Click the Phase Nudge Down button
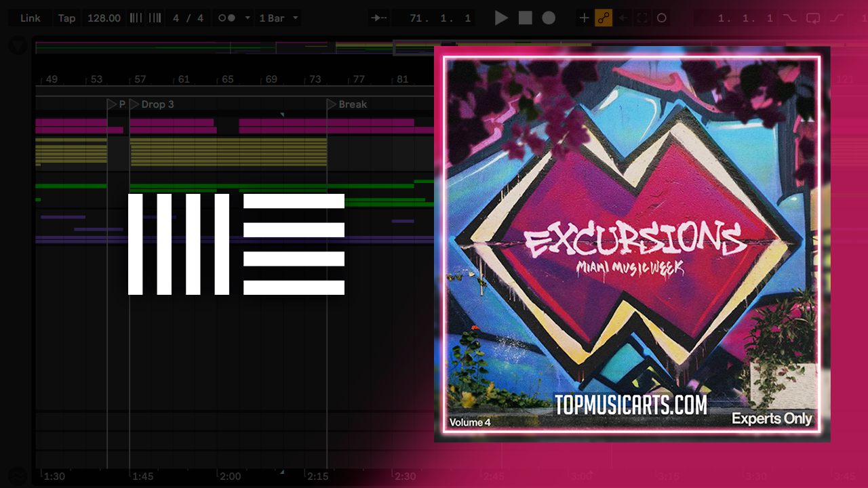The height and width of the screenshot is (488, 868). tap(136, 18)
